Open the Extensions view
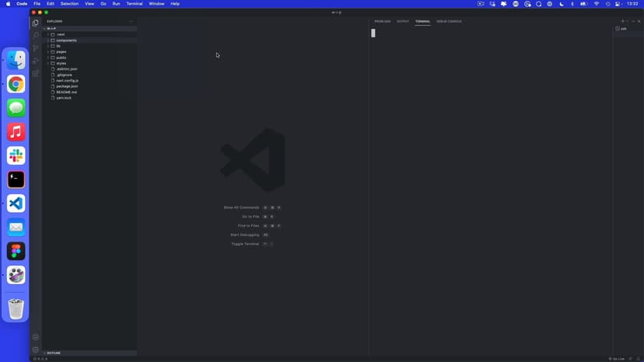 (x=36, y=73)
